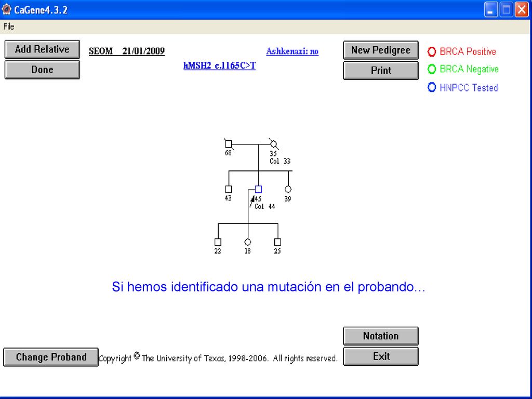Close the CaGene window
The width and height of the screenshot is (532, 399).
tap(522, 9)
